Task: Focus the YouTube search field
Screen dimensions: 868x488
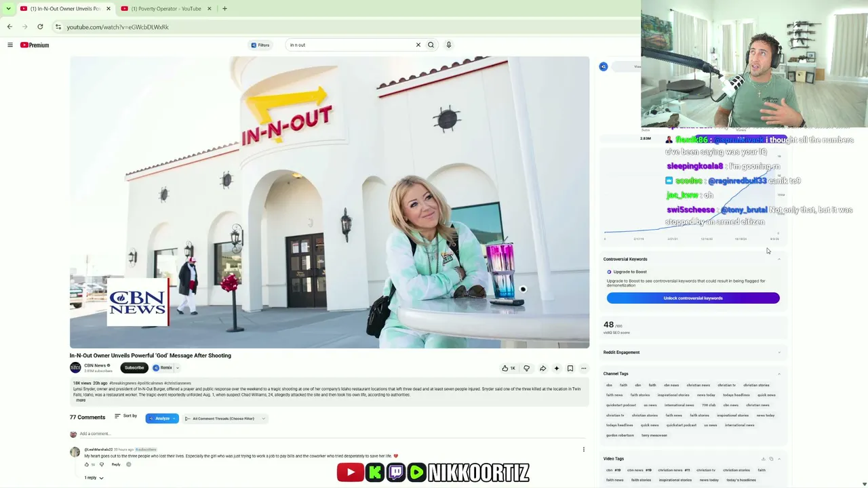Action: pyautogui.click(x=350, y=45)
